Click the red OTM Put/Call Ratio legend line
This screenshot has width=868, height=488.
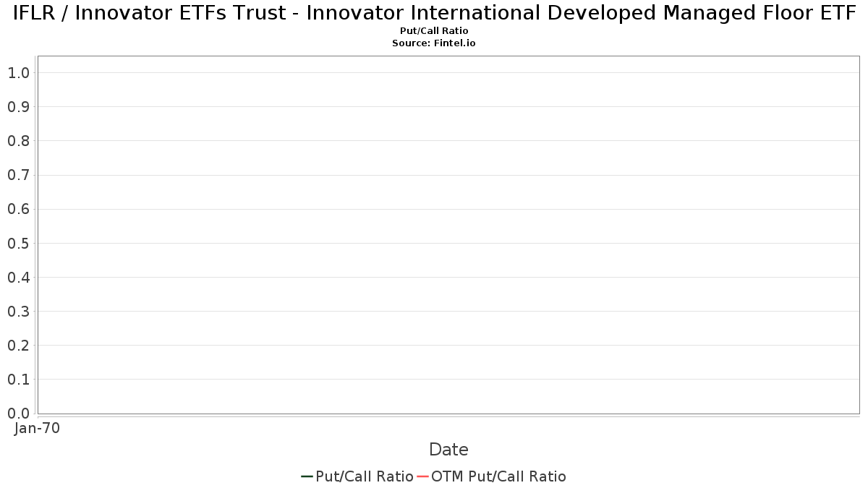coord(422,476)
